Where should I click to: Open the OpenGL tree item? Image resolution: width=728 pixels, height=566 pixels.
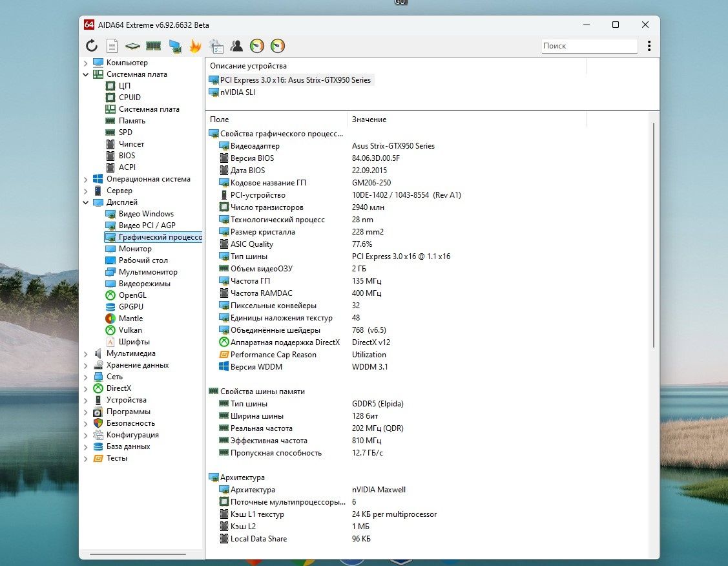click(x=132, y=295)
